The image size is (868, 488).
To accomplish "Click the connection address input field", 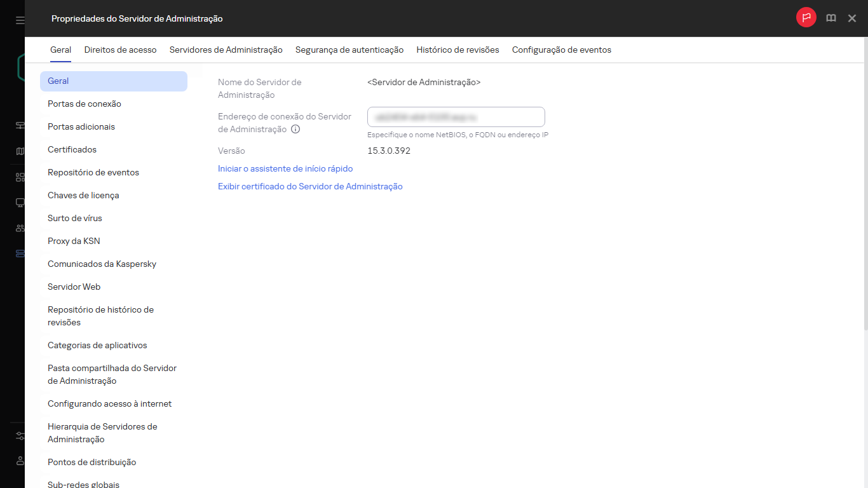I will (x=456, y=117).
